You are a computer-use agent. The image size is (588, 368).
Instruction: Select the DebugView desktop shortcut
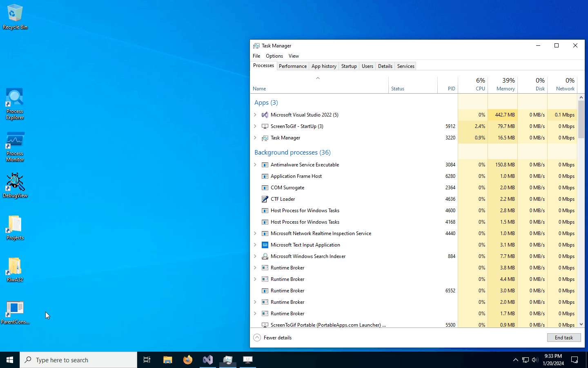15,185
